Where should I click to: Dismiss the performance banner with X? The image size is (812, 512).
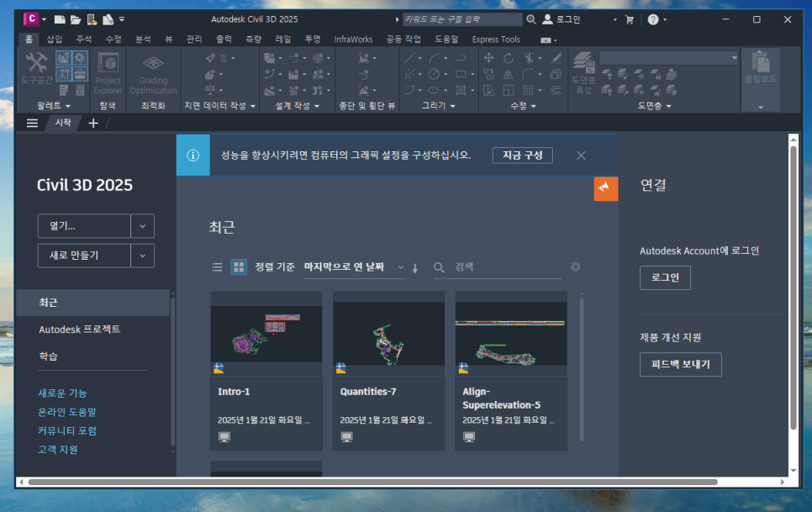[581, 156]
